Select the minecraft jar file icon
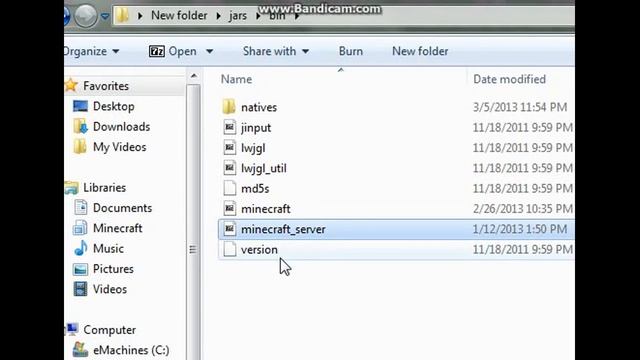The image size is (640, 360). pyautogui.click(x=229, y=209)
